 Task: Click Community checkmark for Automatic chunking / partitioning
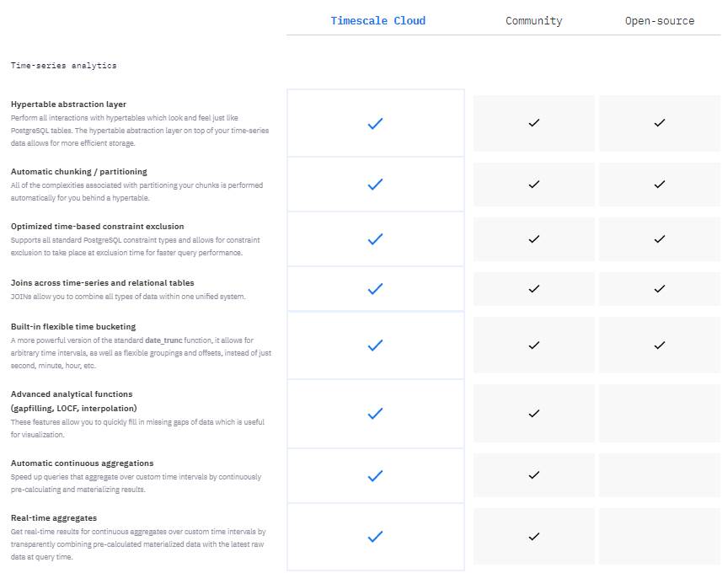[533, 184]
